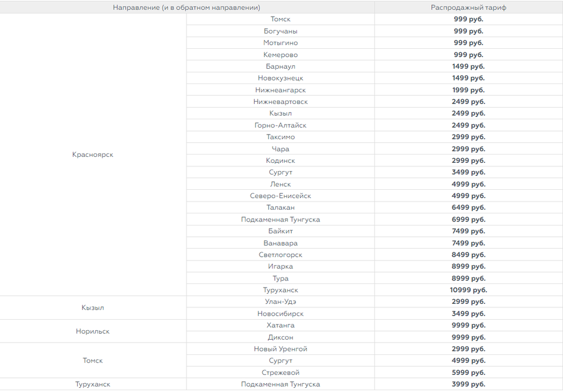The image size is (563, 392).
Task: Select the 6499 руб. Талакан fare
Action: coord(468,207)
